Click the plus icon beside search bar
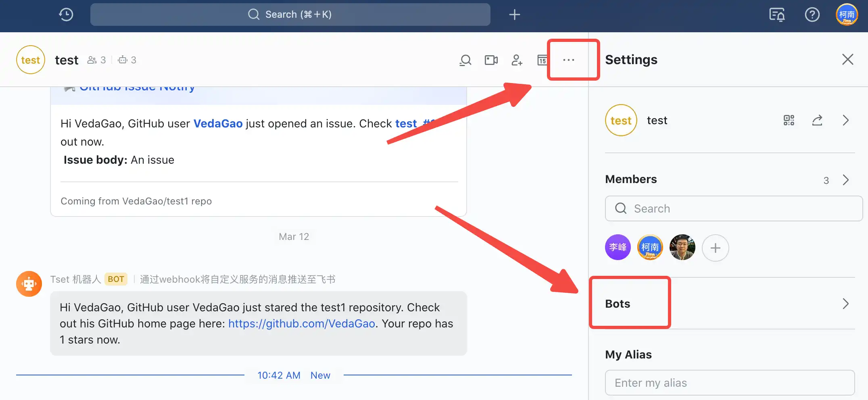 click(514, 15)
